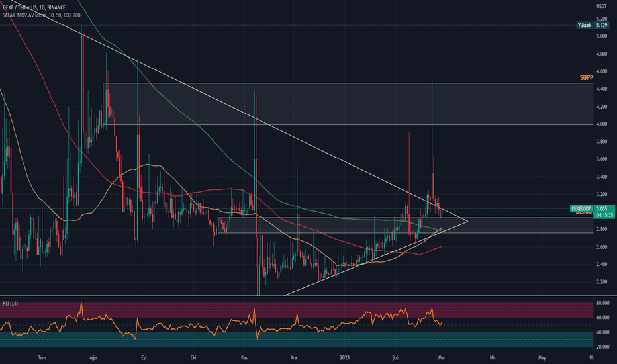Viewport: 617px width, 364px height.
Task: Select the DEXEUSDT current price tag
Action: click(581, 209)
